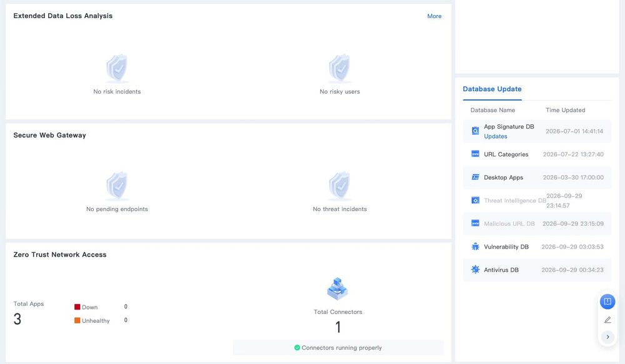
Task: Click the Vulnerability DB bug icon
Action: pyautogui.click(x=475, y=247)
